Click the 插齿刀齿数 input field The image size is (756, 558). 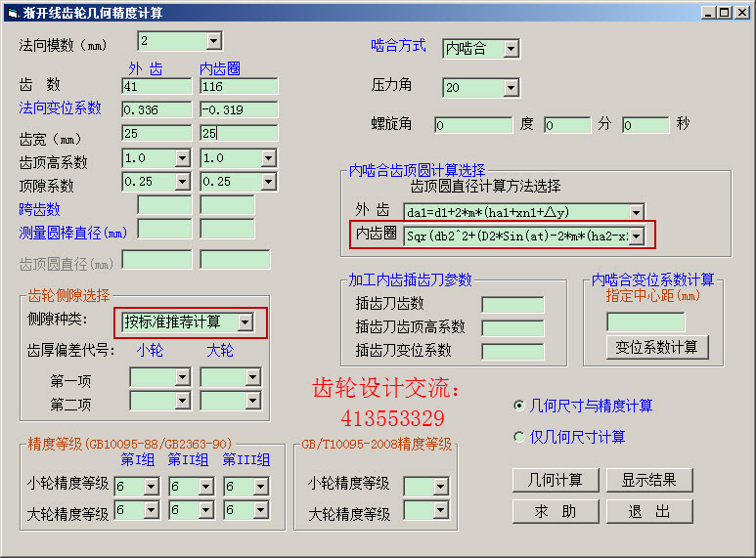(x=512, y=305)
